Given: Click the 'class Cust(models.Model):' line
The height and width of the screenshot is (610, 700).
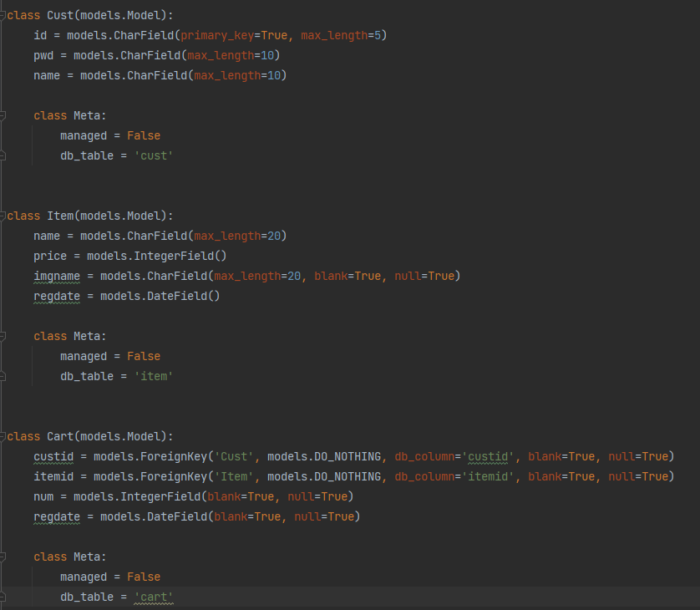Looking at the screenshot, I should point(90,16).
